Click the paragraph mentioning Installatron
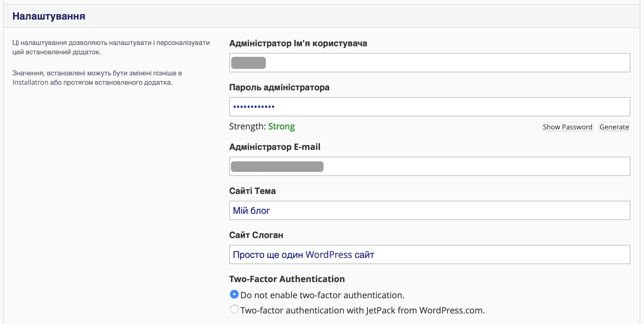644x324 pixels. click(97, 78)
